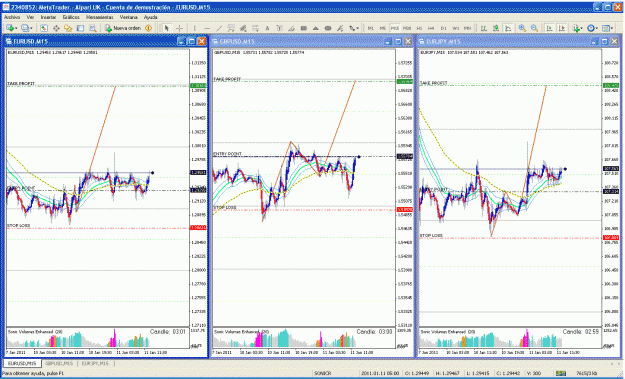The width and height of the screenshot is (625, 379).
Task: Click the Nueva orden button
Action: click(x=123, y=28)
